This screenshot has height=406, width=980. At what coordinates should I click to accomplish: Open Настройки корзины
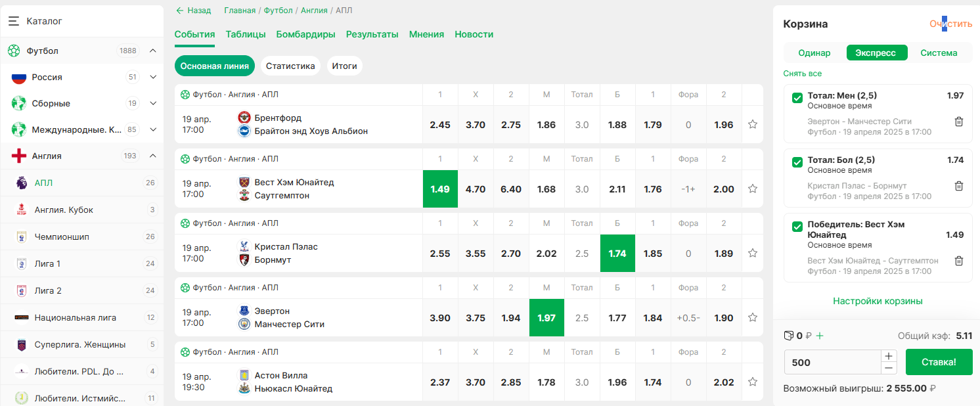(878, 301)
